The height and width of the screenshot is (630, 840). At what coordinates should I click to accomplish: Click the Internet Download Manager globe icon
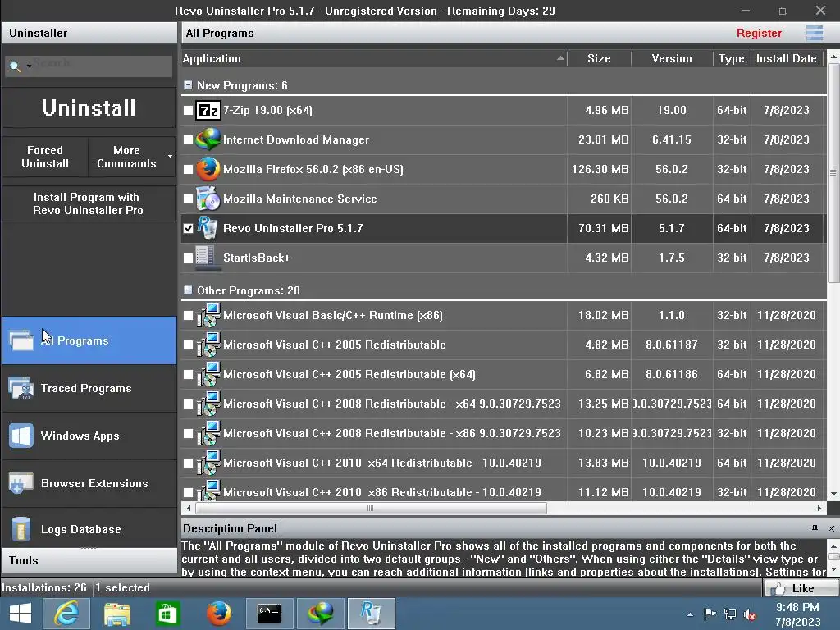coord(208,139)
